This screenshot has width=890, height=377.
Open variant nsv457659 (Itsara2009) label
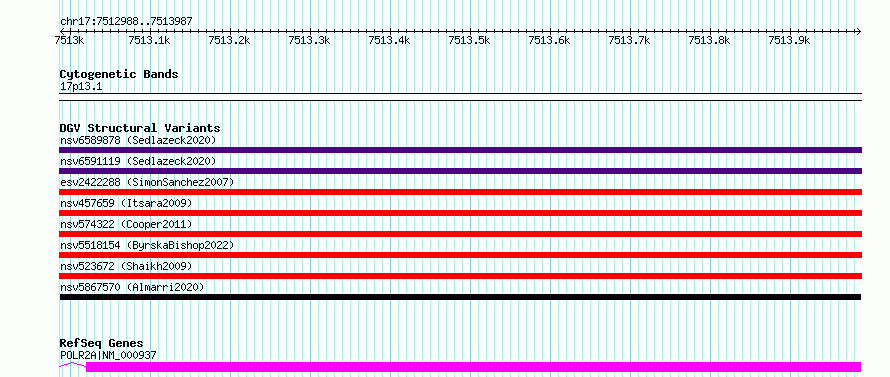click(x=126, y=203)
